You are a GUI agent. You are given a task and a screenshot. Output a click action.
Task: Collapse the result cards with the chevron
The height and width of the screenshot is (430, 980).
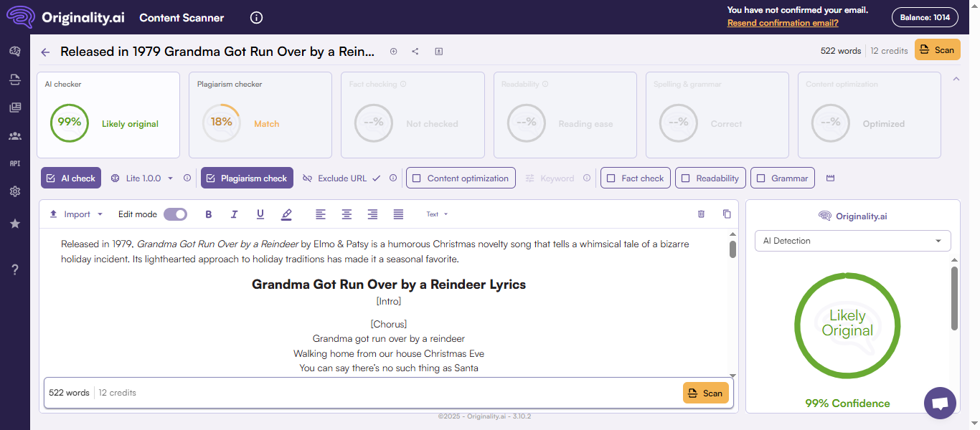click(x=956, y=79)
